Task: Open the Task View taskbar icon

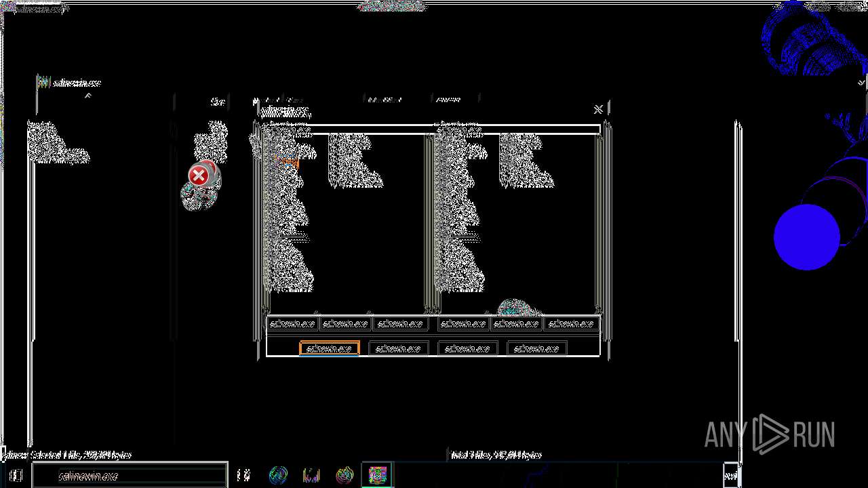Action: point(243,475)
